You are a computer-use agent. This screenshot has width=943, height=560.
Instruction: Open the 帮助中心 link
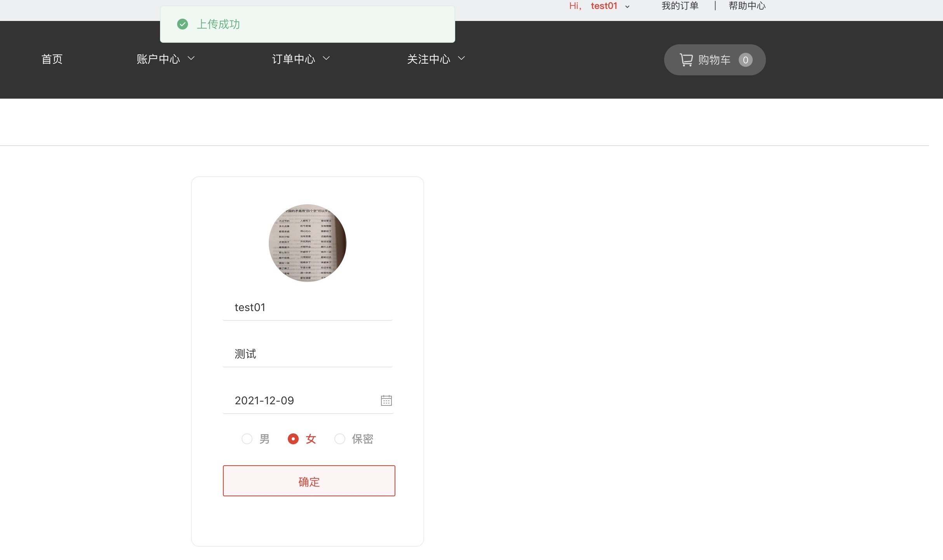(747, 6)
